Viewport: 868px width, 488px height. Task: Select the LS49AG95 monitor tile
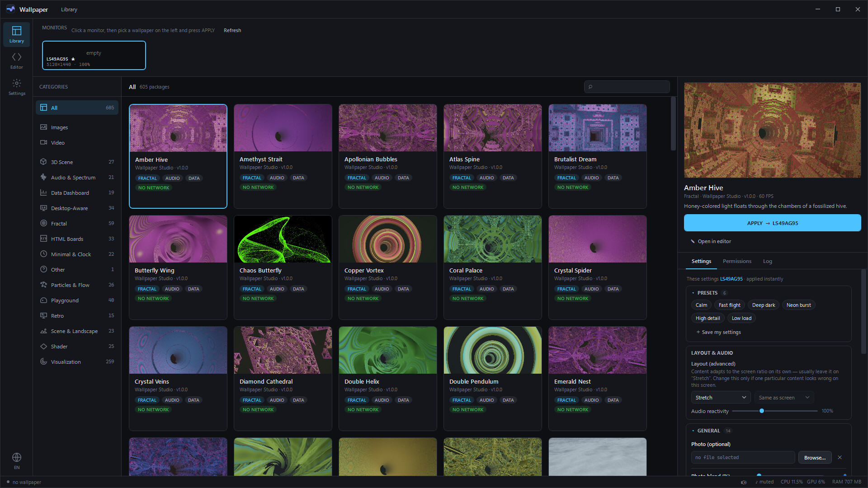[x=94, y=56]
